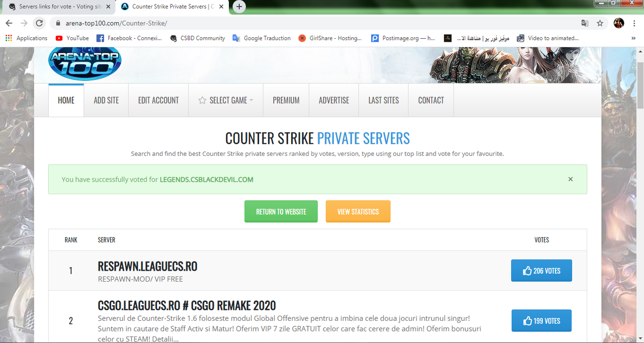Open the Applications bookmarks shortcut

(26, 38)
